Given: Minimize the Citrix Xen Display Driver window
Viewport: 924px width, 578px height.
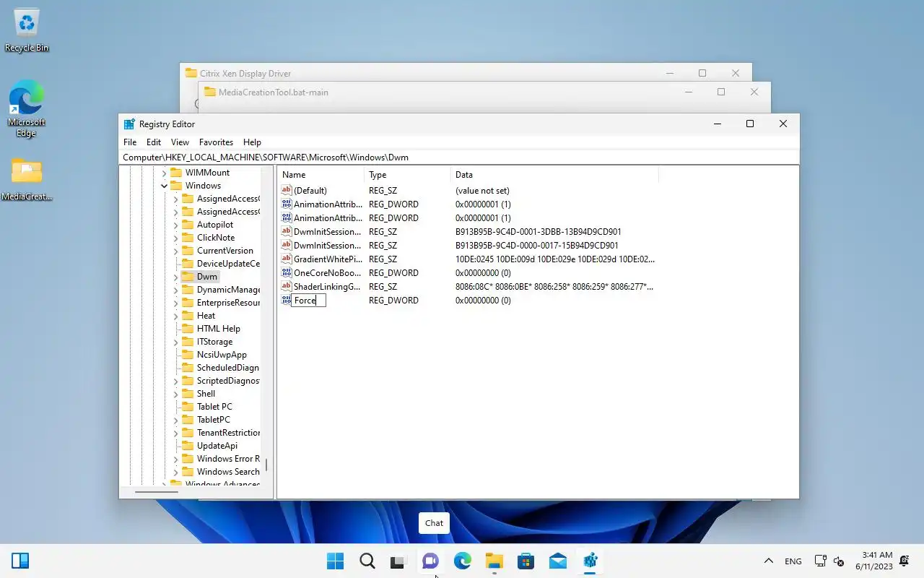Looking at the screenshot, I should 670,73.
